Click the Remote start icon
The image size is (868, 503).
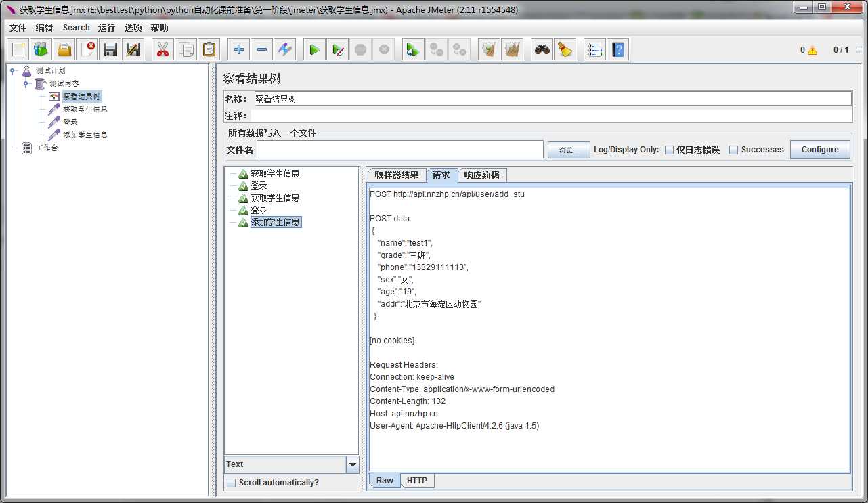coord(413,49)
